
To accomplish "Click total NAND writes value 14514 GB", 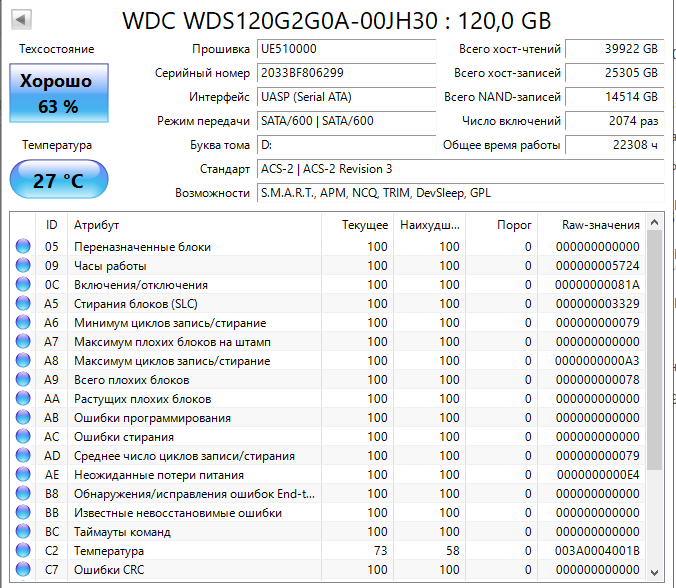I will point(614,97).
